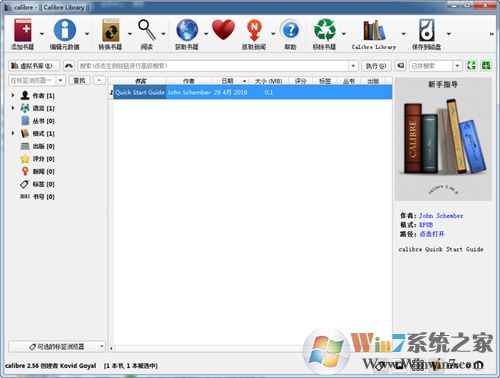Screen dimensions: 500x378
Task: Select Identifiers [0] barcode category
Action: click(38, 197)
